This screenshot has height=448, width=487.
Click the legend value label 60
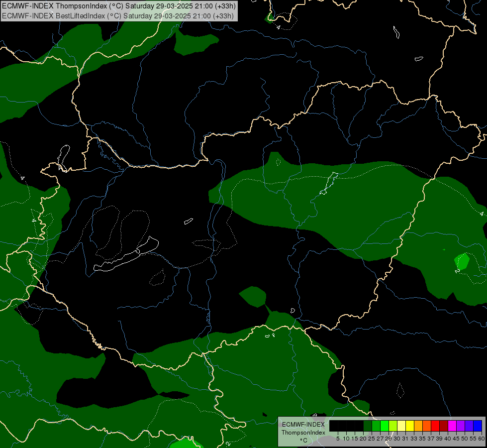tap(482, 439)
